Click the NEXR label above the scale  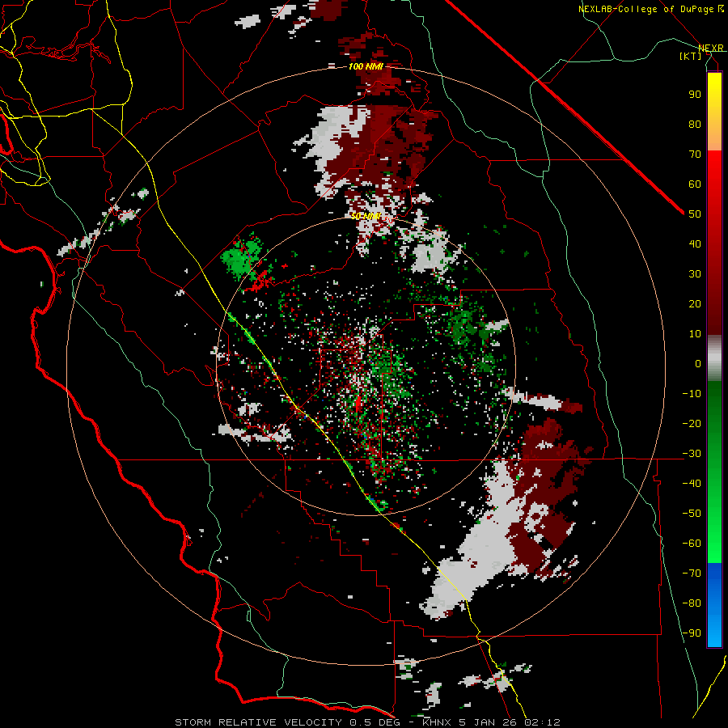(711, 48)
